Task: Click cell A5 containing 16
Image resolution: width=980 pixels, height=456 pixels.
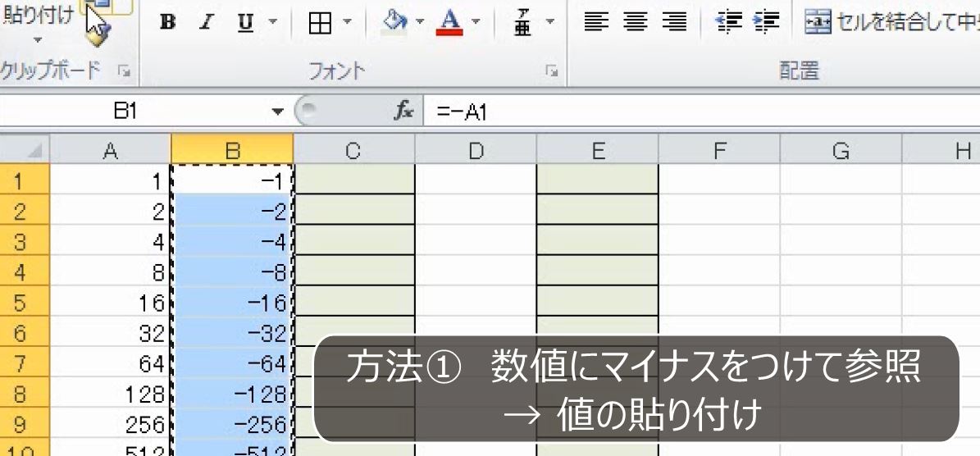Action: [x=110, y=303]
